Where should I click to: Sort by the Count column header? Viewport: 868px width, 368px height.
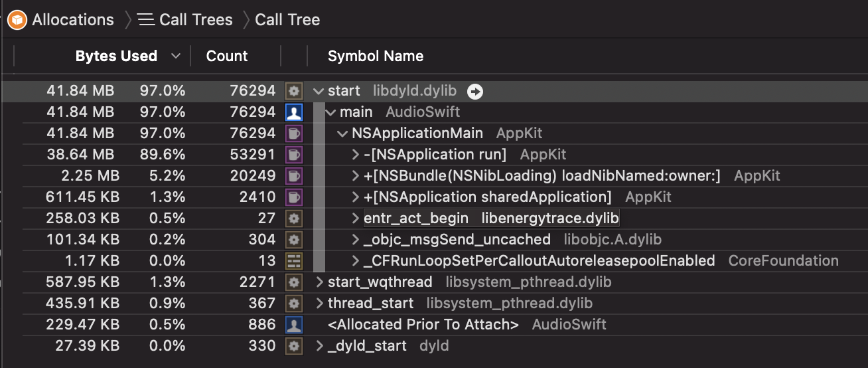pos(227,56)
